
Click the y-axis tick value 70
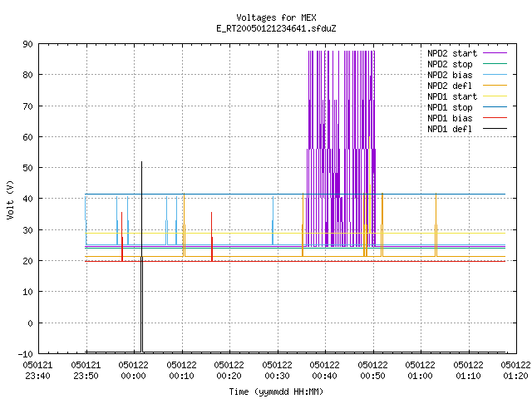(27, 106)
